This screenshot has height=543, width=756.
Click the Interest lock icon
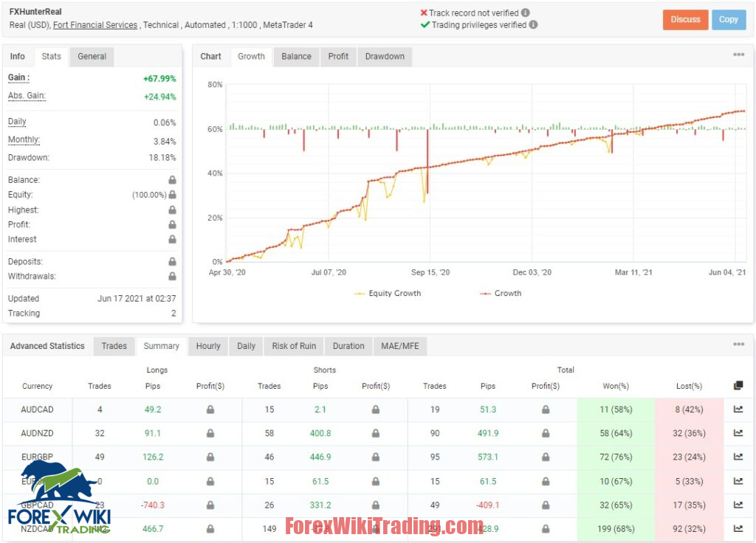click(172, 240)
